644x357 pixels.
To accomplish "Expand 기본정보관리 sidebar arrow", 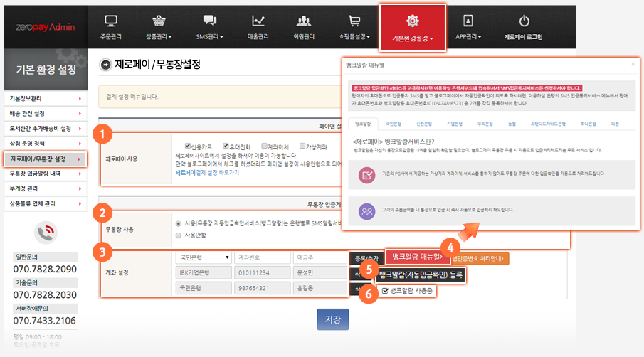I will [80, 98].
